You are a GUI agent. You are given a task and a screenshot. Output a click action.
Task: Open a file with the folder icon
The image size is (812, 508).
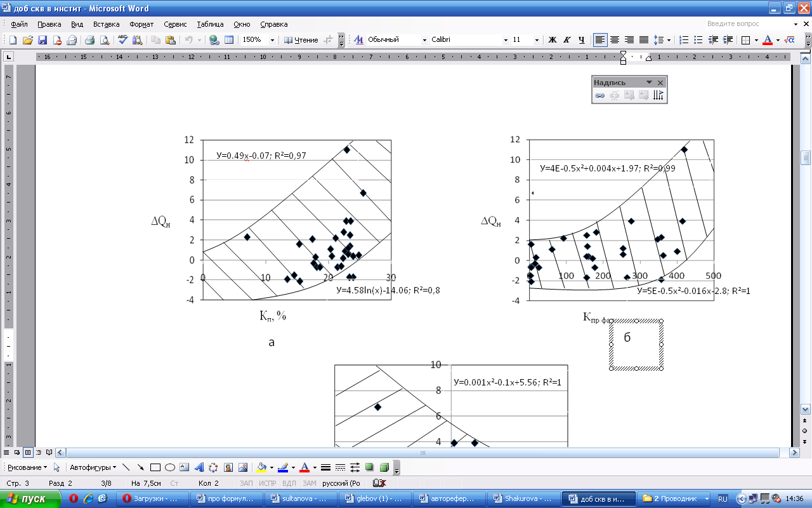click(27, 40)
